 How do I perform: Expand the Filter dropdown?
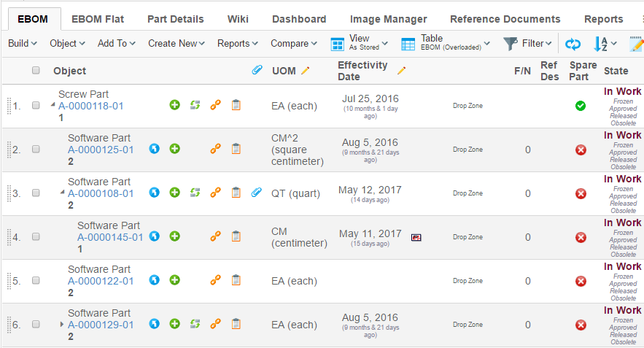pyautogui.click(x=527, y=44)
